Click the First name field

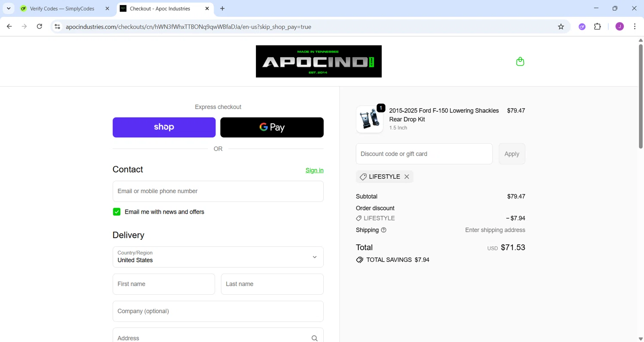point(164,284)
